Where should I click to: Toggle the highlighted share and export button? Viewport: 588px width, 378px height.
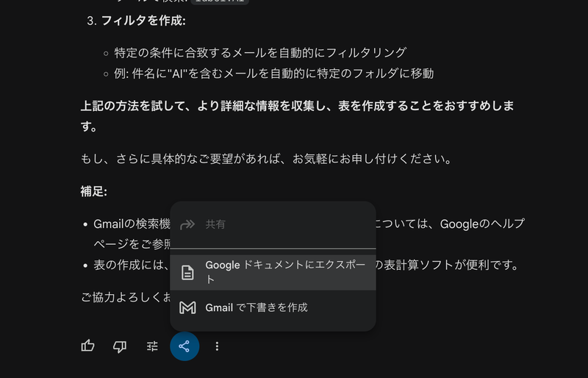click(184, 346)
